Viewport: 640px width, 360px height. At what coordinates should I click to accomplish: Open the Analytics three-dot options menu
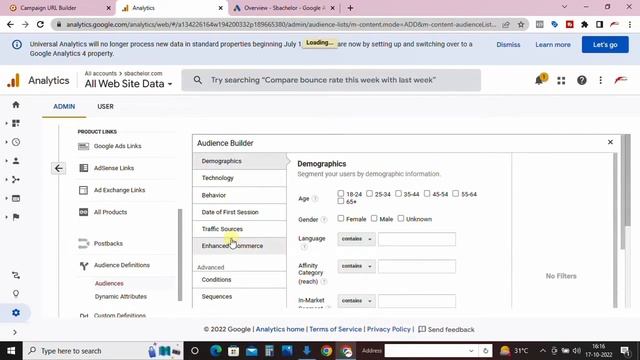pos(600,80)
